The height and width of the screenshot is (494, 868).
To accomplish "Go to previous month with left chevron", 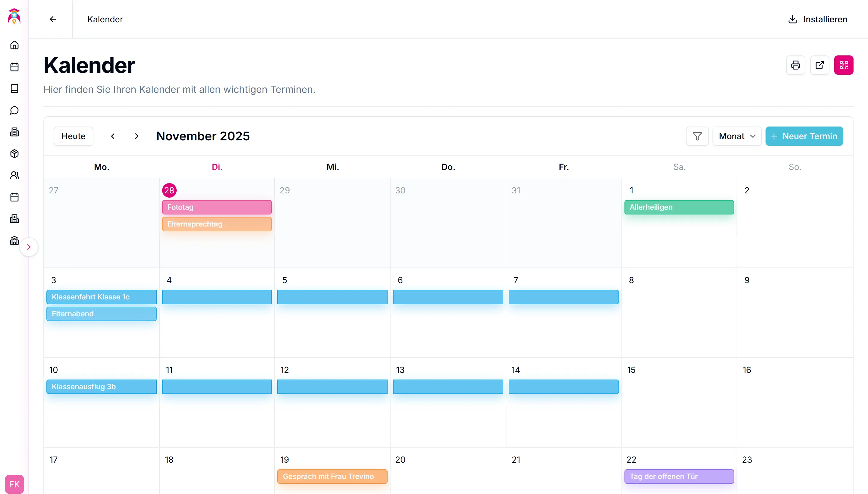I will point(113,136).
